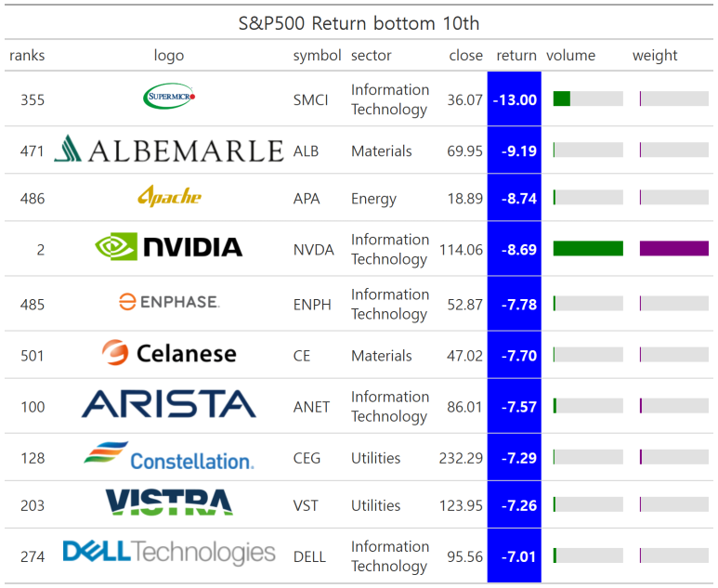Image resolution: width=718 pixels, height=588 pixels.
Task: Click the DELL symbol cell
Action: pyautogui.click(x=310, y=556)
